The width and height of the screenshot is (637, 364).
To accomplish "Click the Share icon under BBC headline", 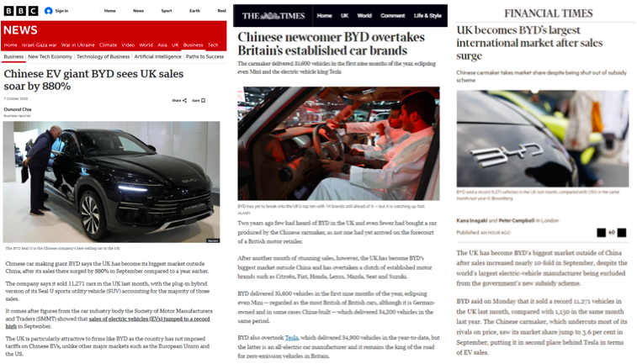I will [x=184, y=101].
